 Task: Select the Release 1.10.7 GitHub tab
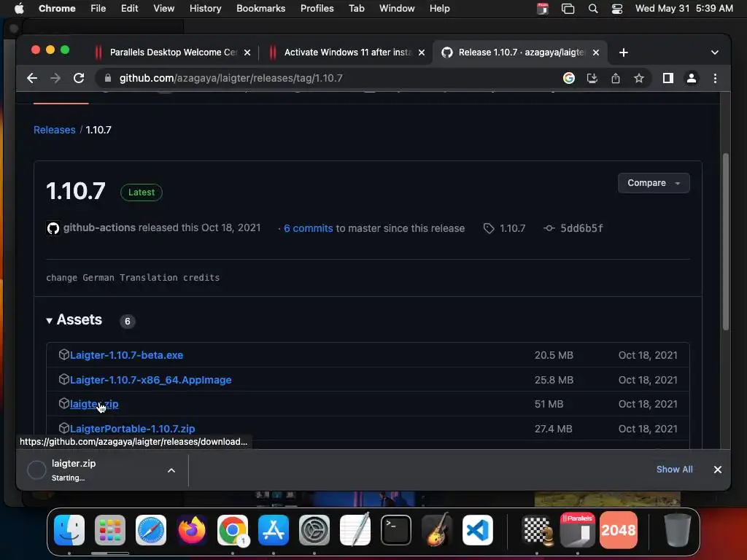pyautogui.click(x=520, y=52)
